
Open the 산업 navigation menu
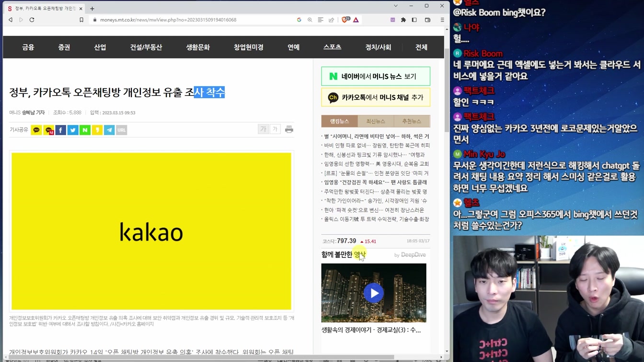pyautogui.click(x=100, y=47)
